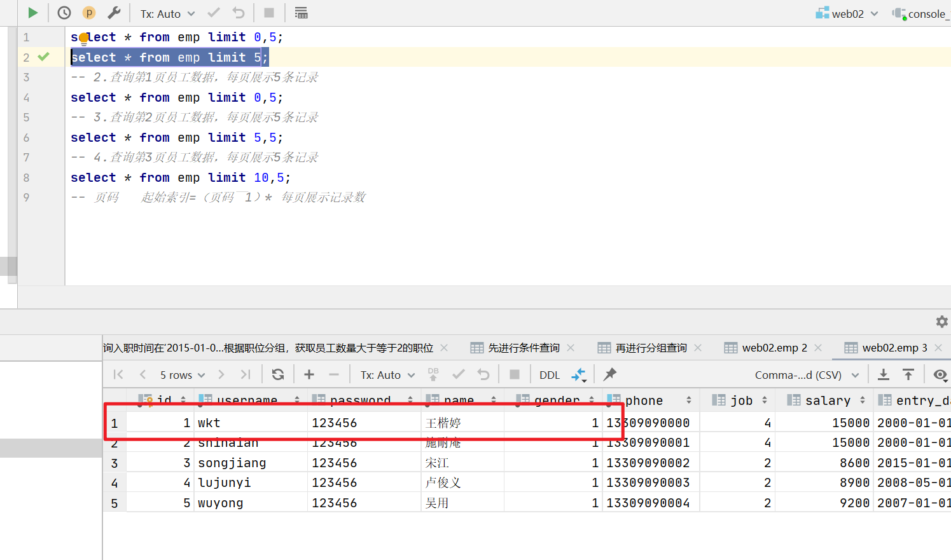Reload the result grid data
951x560 pixels.
(278, 374)
